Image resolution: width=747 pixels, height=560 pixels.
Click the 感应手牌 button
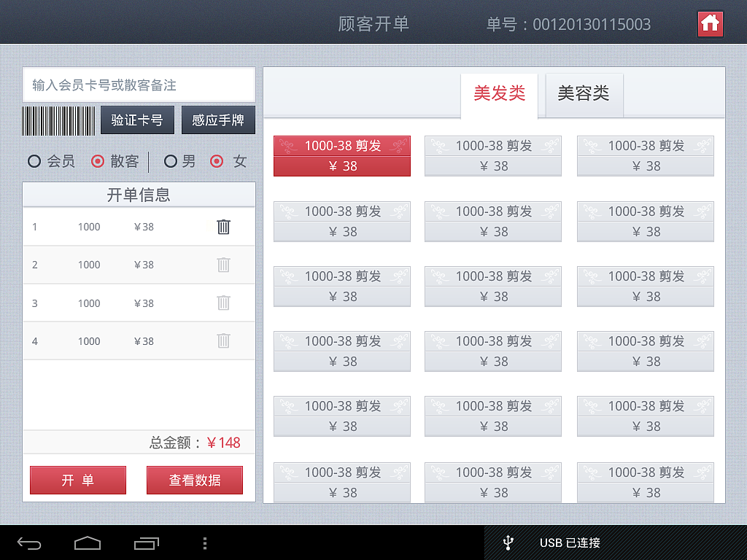point(218,120)
